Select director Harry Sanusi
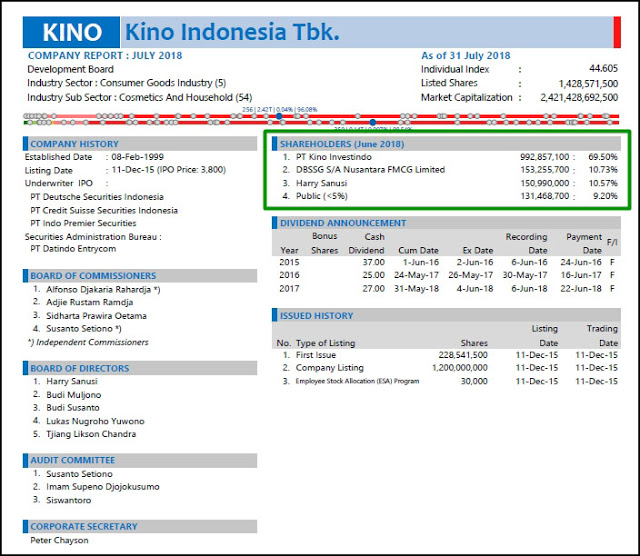Image resolution: width=640 pixels, height=556 pixels. point(72,382)
